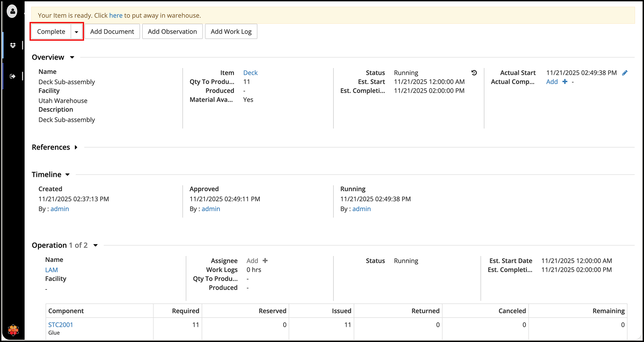
Task: Open the user profile avatar icon
Action: click(12, 11)
